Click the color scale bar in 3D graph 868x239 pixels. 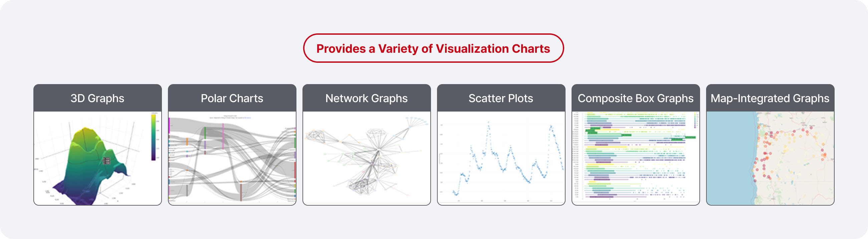(153, 138)
